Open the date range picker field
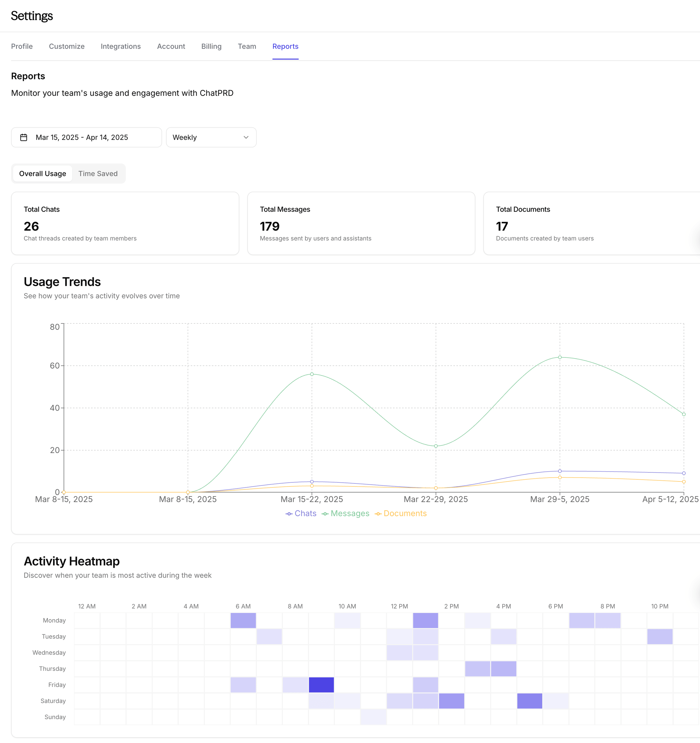 coord(86,138)
